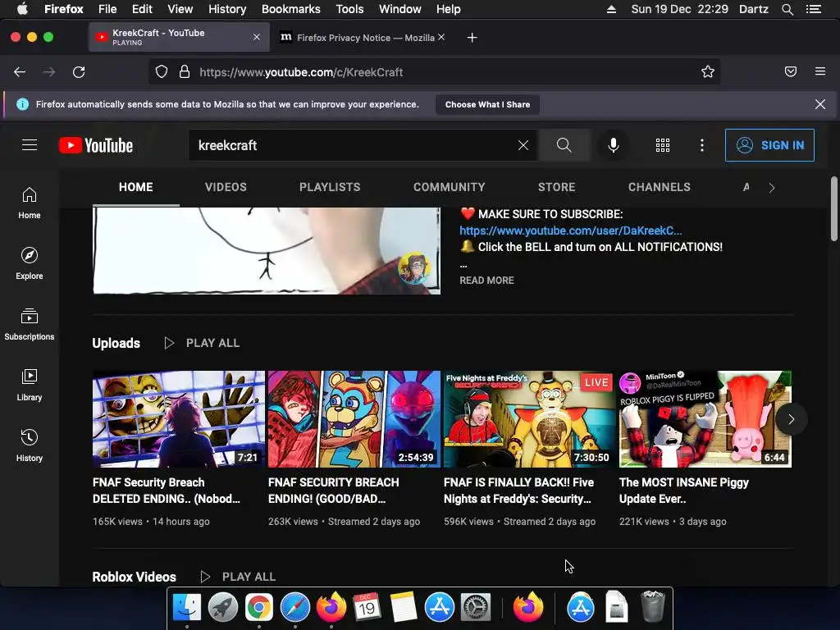The image size is (840, 630).
Task: Open the History menu in menu bar
Action: coord(227,9)
